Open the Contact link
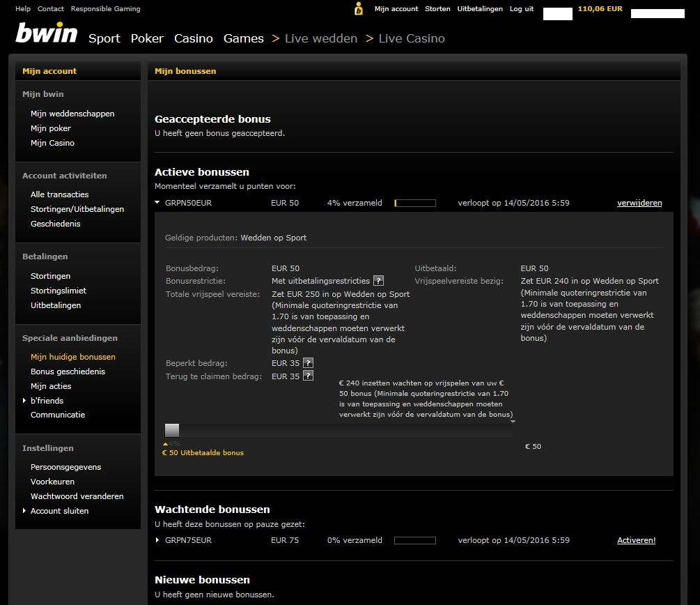Viewport: 700px width, 605px height. click(x=50, y=8)
